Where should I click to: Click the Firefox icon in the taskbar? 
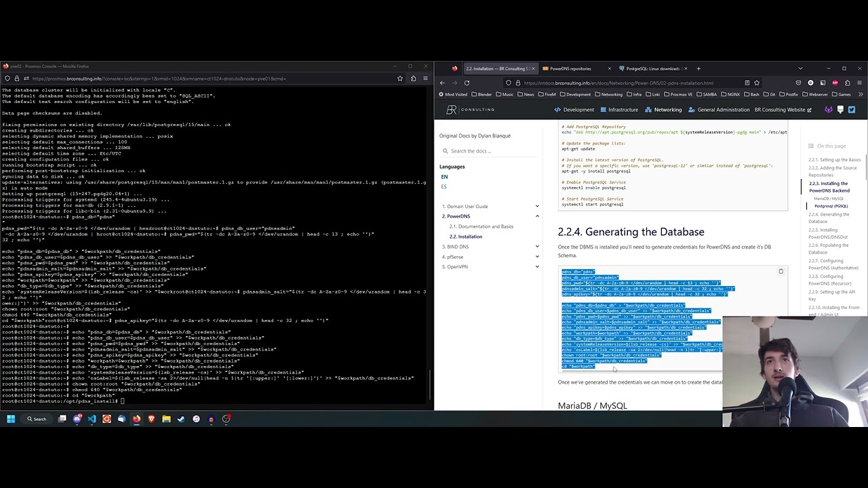point(136,419)
